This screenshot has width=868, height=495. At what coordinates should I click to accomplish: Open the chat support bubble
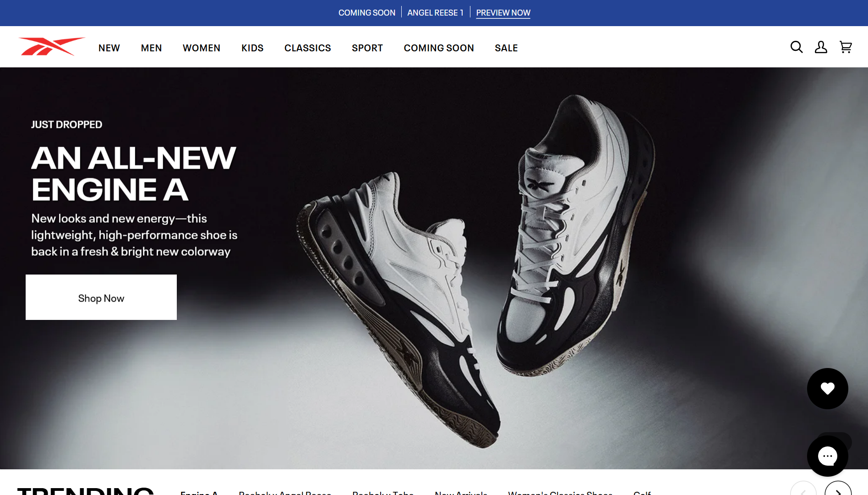[827, 456]
